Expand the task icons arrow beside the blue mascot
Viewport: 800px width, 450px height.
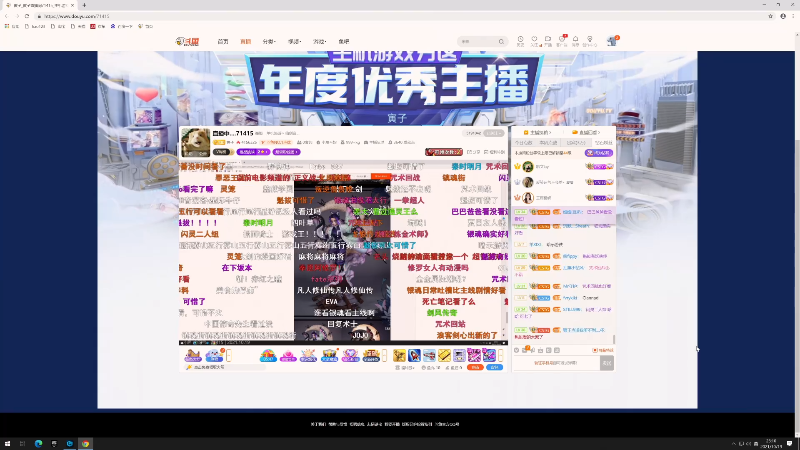click(x=229, y=355)
